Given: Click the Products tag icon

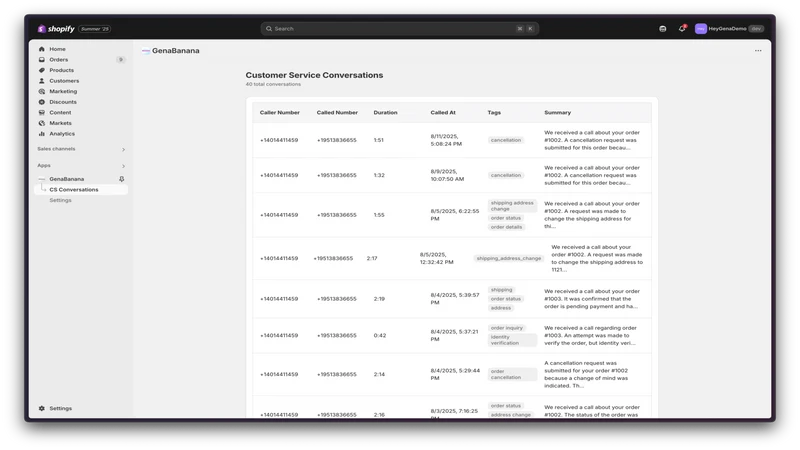Looking at the screenshot, I should pyautogui.click(x=42, y=70).
